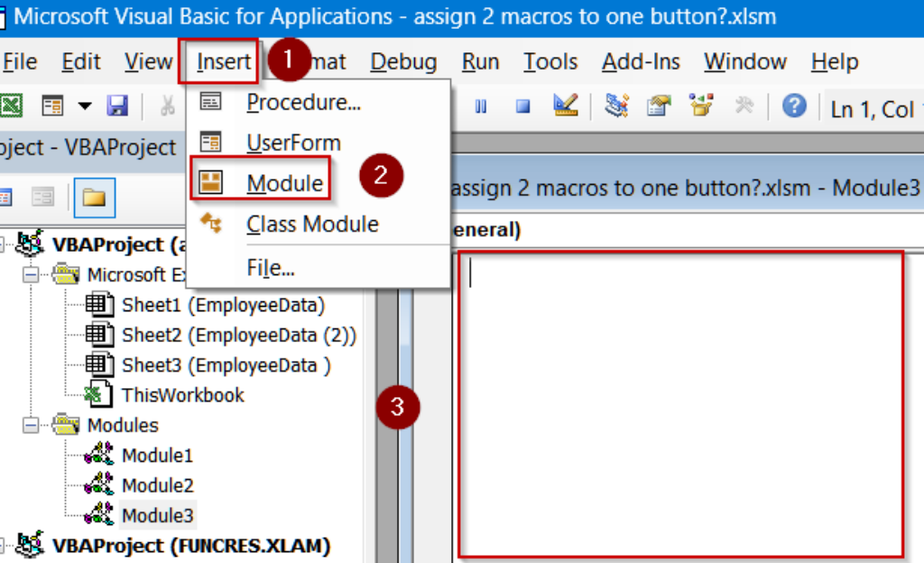
Task: Open the dropdown arrow beside Insert UserForm icon
Action: click(85, 106)
